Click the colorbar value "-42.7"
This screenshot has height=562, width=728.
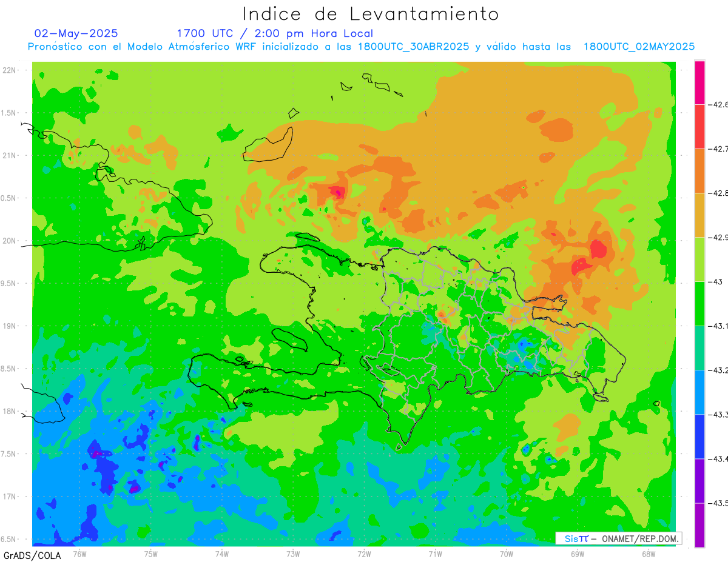pos(718,149)
